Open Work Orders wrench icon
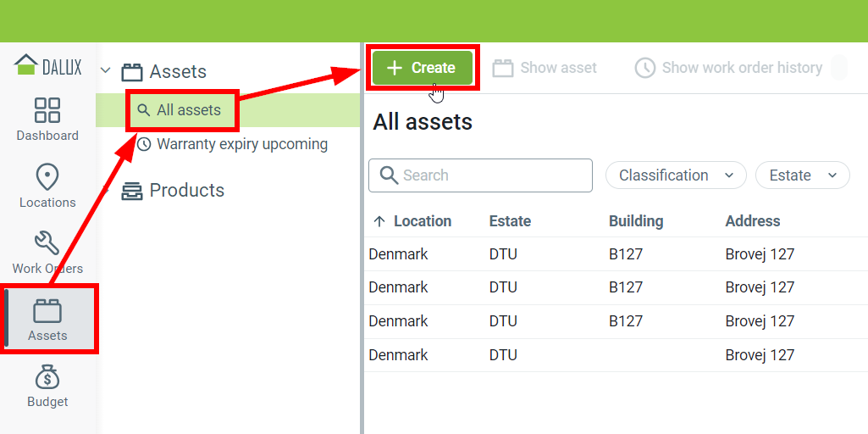 point(47,244)
